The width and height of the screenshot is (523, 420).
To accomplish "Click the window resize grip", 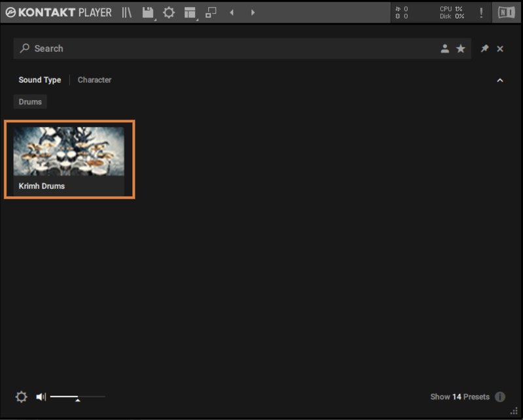I will tap(515, 412).
